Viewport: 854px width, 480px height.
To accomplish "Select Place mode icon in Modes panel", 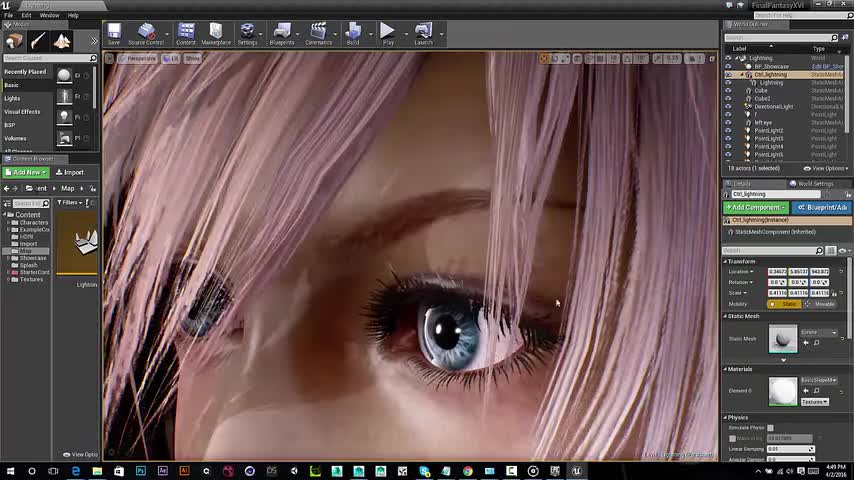I will tap(14, 41).
